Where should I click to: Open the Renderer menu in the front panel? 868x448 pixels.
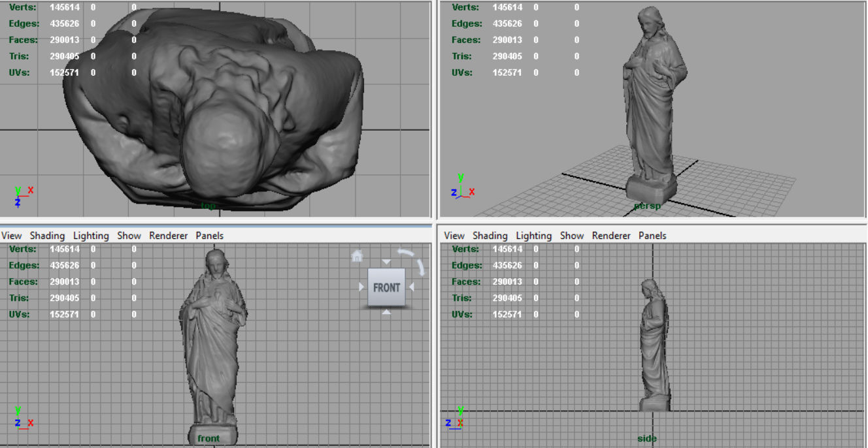(168, 236)
